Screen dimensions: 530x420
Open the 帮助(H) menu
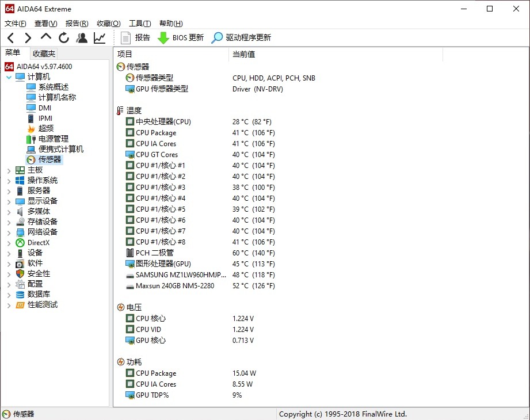point(171,24)
